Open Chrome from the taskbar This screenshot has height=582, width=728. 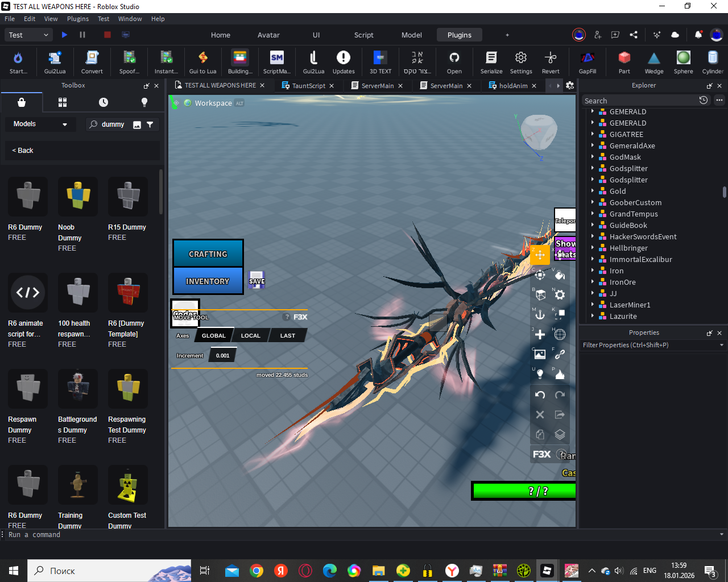pyautogui.click(x=257, y=571)
